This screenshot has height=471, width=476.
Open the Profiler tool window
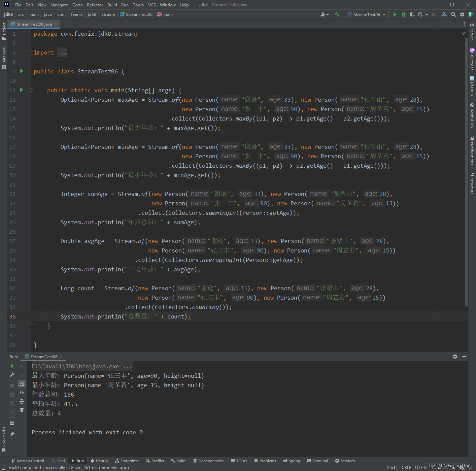[x=155, y=461]
